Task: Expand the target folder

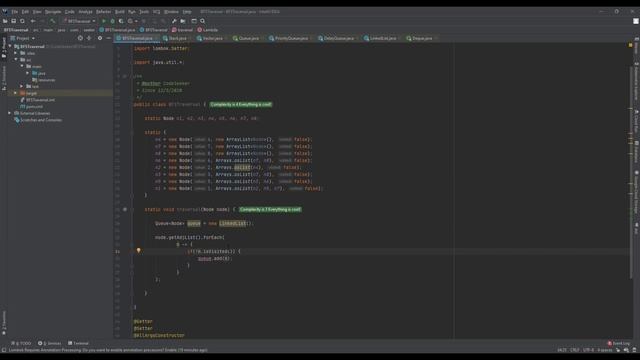Action: [x=16, y=93]
